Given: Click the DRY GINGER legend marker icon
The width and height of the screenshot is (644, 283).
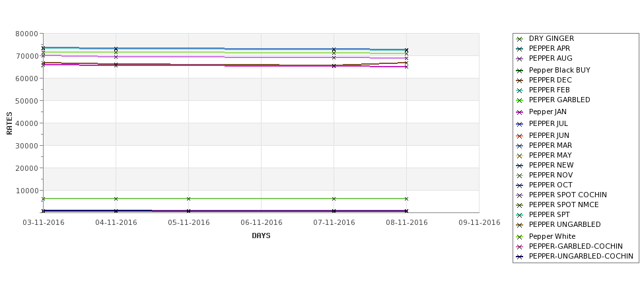Looking at the screenshot, I should click(x=520, y=39).
